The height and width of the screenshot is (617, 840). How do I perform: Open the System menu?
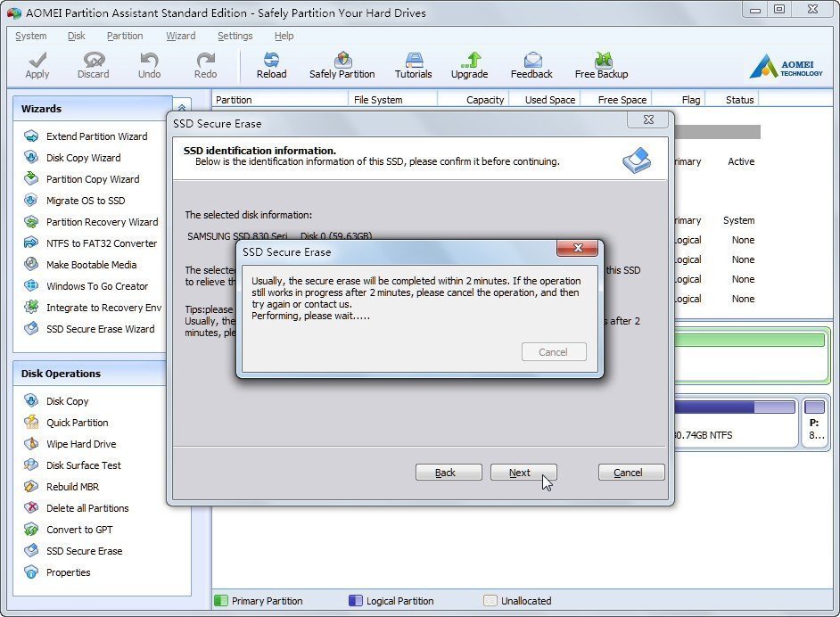point(30,36)
